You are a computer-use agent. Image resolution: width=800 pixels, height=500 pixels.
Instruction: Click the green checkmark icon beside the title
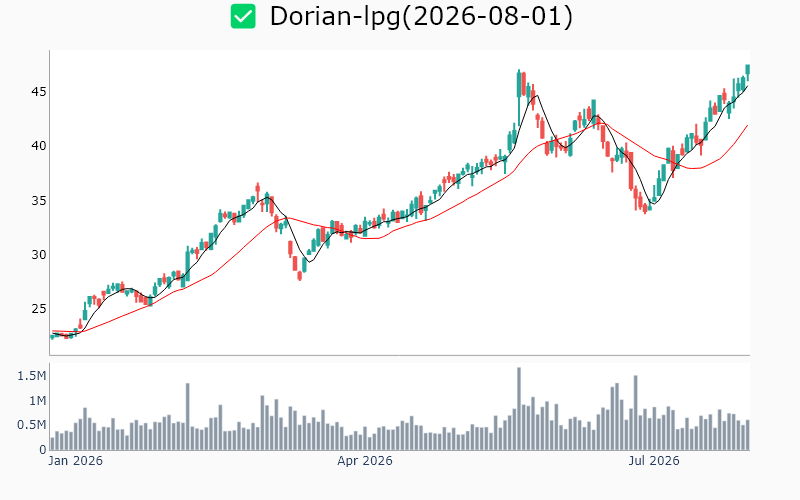[243, 16]
